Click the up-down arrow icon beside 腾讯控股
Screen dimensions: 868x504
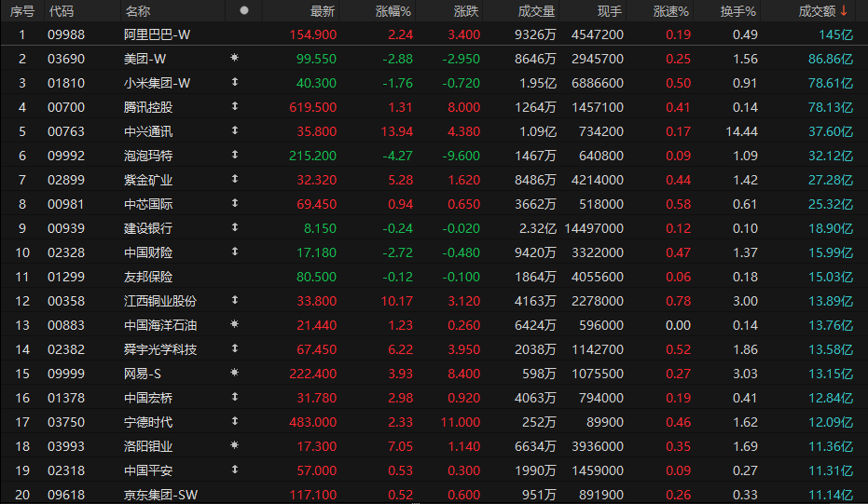coord(235,106)
